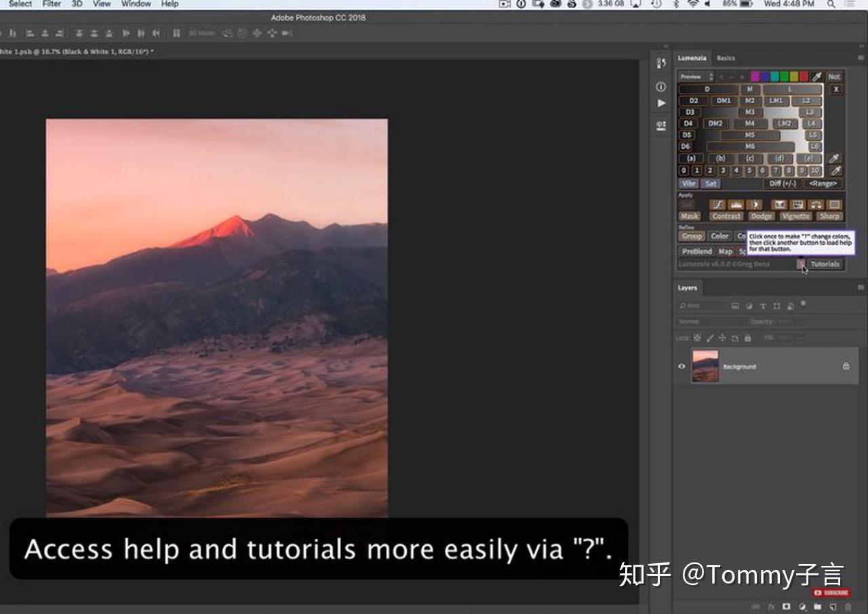The width and height of the screenshot is (868, 614).
Task: Click the Wi-Fi icon in the menu bar
Action: [692, 4]
